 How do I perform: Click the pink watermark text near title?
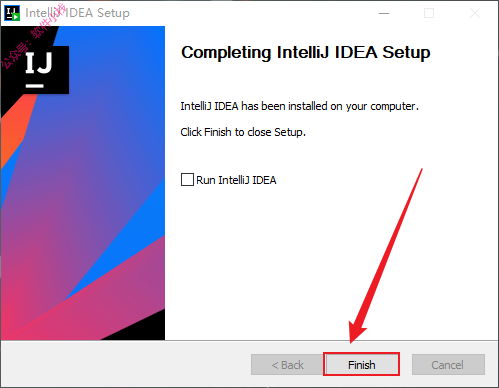33,37
